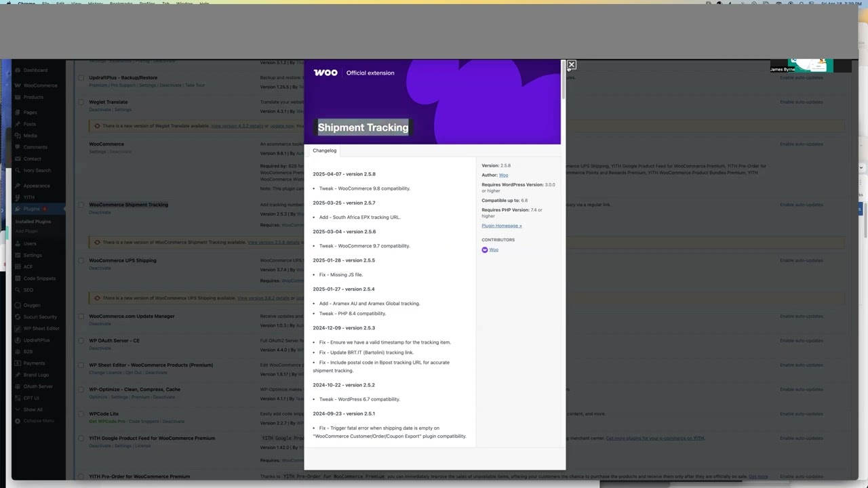This screenshot has width=868, height=488.
Task: Deactivate the WP OAuth Server plugin
Action: tap(100, 348)
